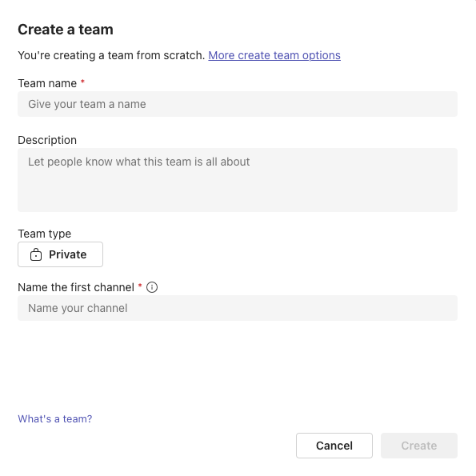Follow the "What's a team?" link

click(55, 419)
